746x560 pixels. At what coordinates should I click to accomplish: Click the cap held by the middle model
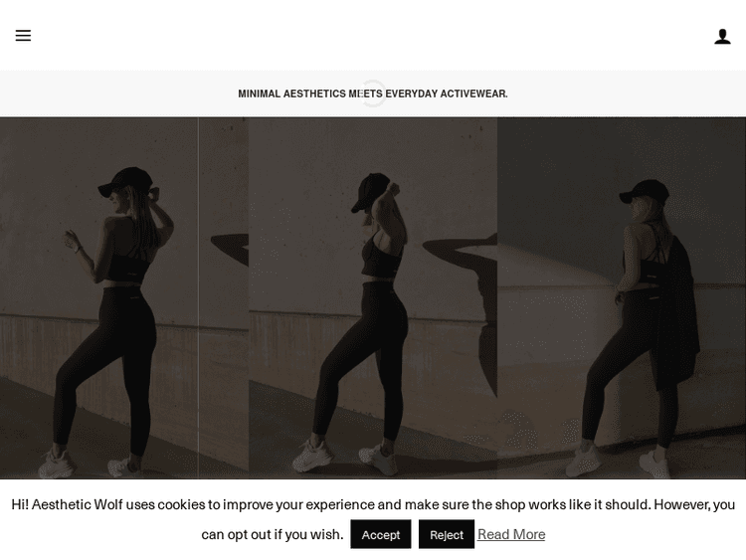[370, 192]
